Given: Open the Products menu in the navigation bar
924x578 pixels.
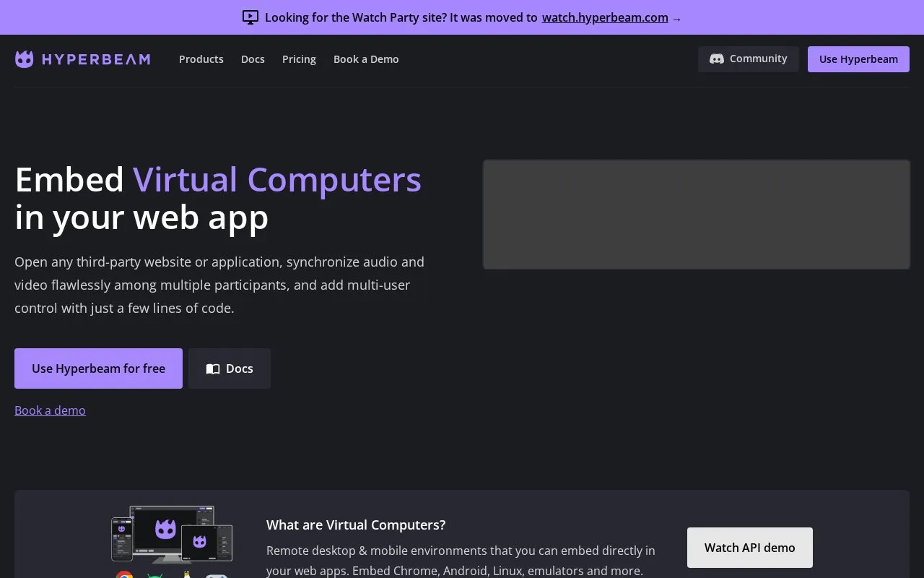Looking at the screenshot, I should click(201, 59).
